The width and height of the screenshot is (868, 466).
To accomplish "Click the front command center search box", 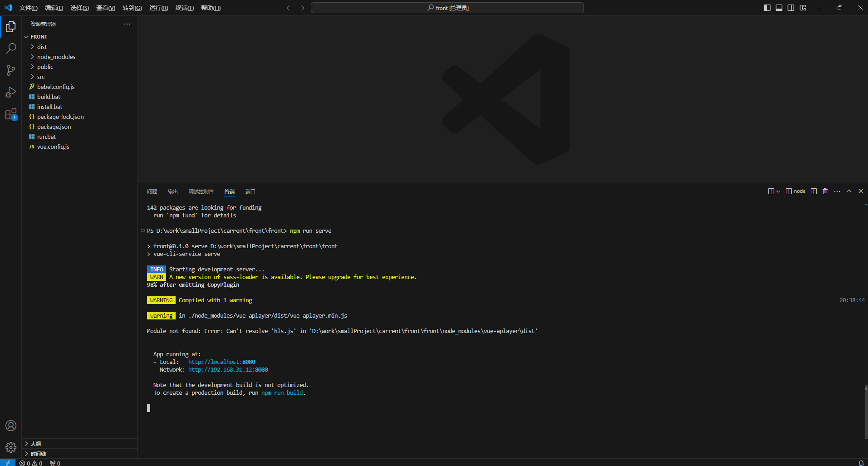I will pos(447,8).
